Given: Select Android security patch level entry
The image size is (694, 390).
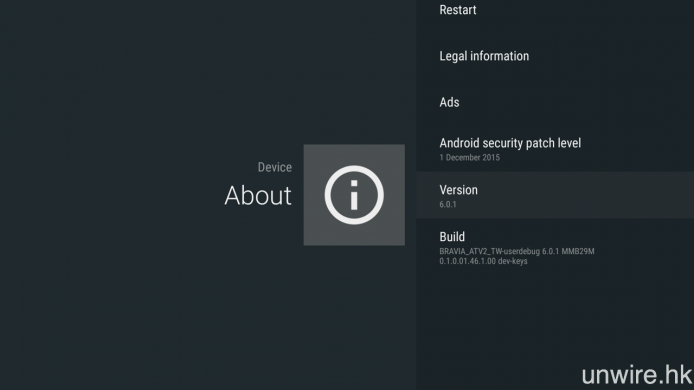Looking at the screenshot, I should click(555, 149).
